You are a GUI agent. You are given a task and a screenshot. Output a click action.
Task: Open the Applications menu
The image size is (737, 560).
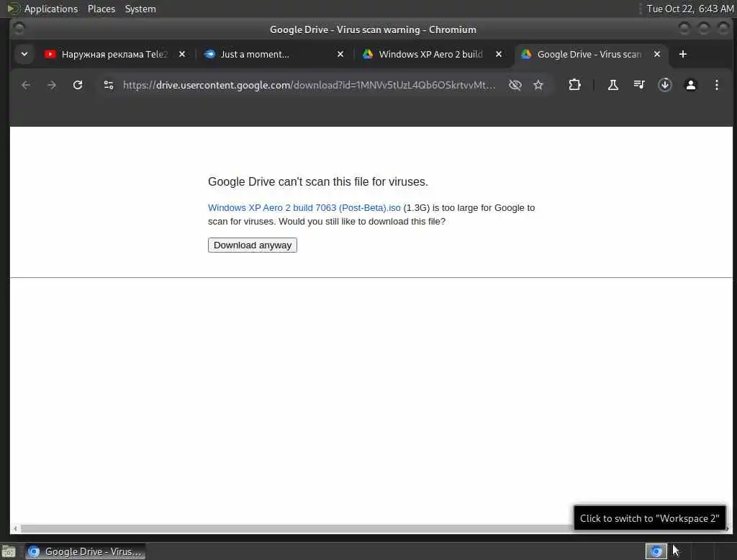coord(51,9)
